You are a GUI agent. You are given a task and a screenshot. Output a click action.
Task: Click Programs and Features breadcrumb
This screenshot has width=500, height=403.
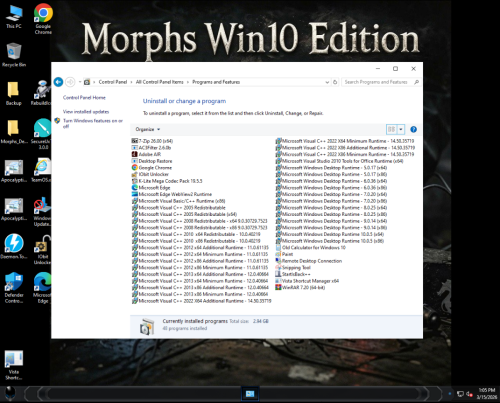point(216,82)
